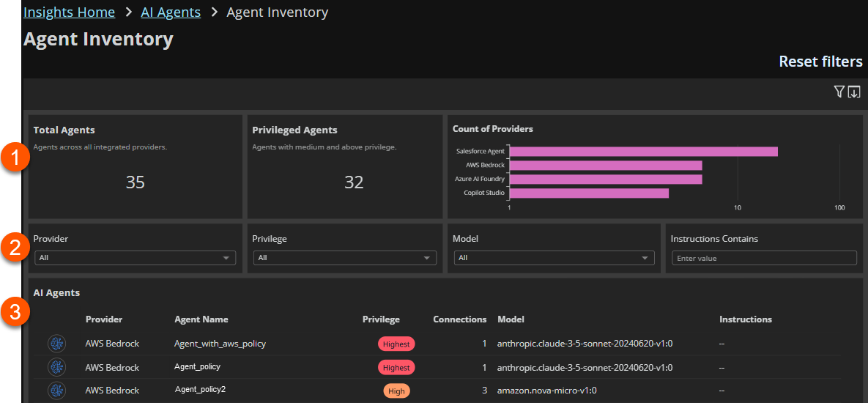Viewport: 868px width, 403px height.
Task: Sort by the Model column header
Action: pos(511,319)
